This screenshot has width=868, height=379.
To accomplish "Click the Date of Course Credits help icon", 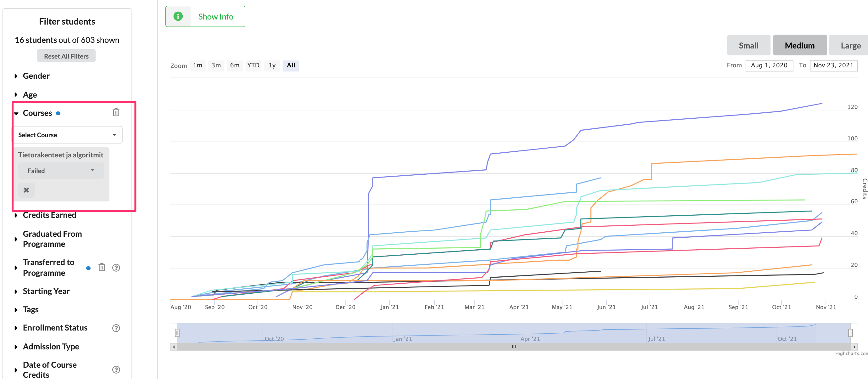I will 116,370.
